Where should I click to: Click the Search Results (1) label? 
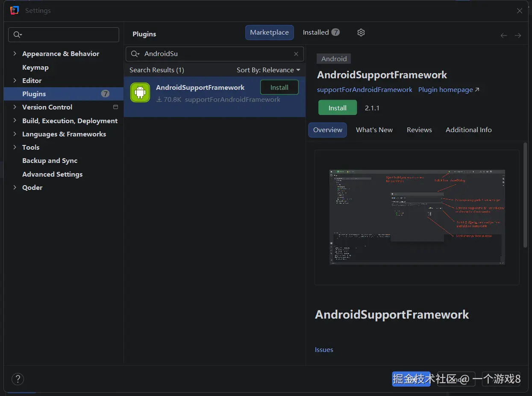coord(157,70)
